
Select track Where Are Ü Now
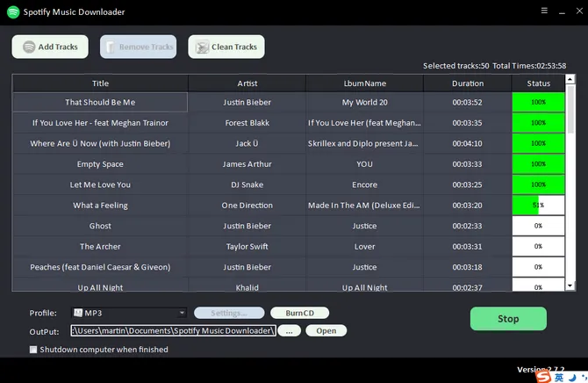point(100,143)
